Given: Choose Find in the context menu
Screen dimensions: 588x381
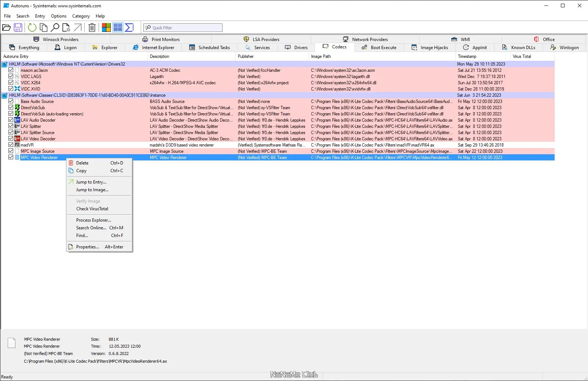Looking at the screenshot, I should click(99, 236).
